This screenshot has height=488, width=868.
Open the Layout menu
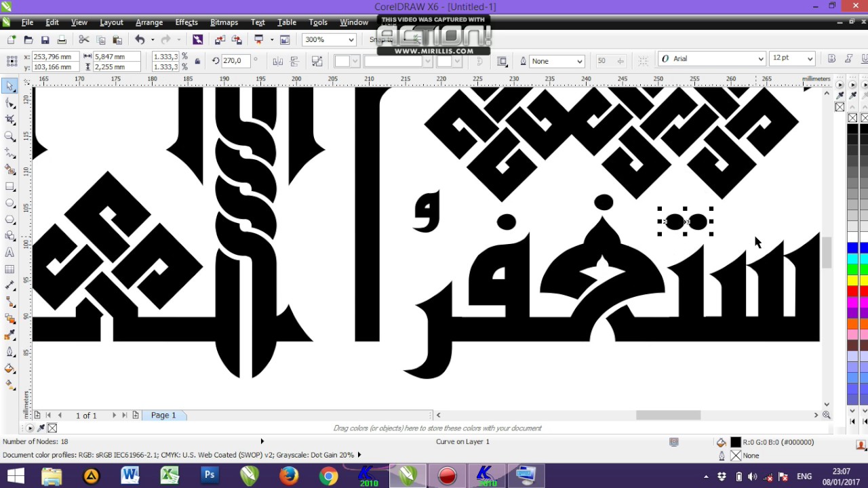pos(111,22)
